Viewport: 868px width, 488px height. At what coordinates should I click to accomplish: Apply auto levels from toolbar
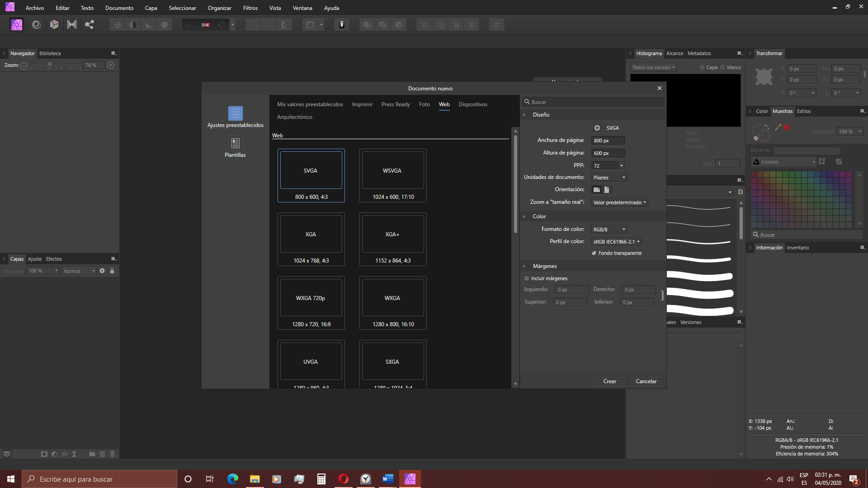117,25
